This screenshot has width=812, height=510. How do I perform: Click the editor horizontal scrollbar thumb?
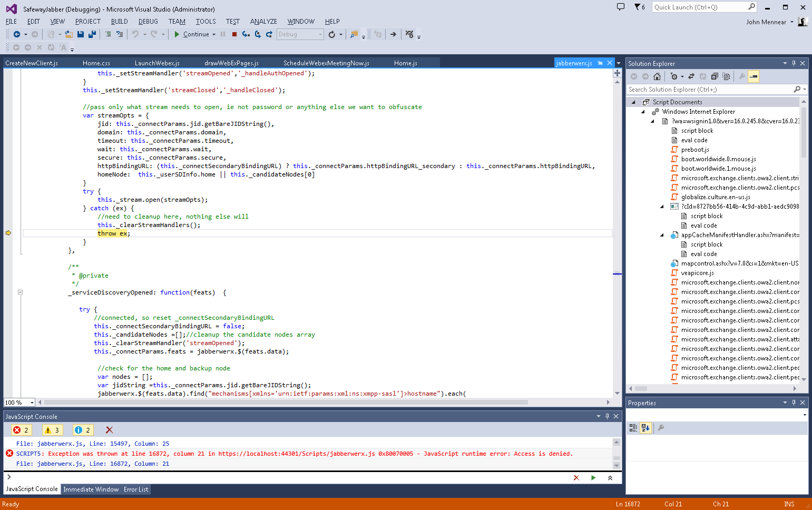[286, 402]
